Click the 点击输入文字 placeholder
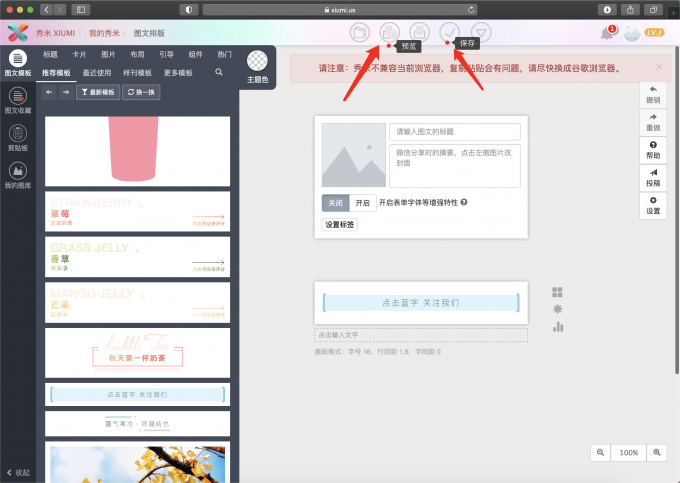This screenshot has height=483, width=680. [421, 335]
